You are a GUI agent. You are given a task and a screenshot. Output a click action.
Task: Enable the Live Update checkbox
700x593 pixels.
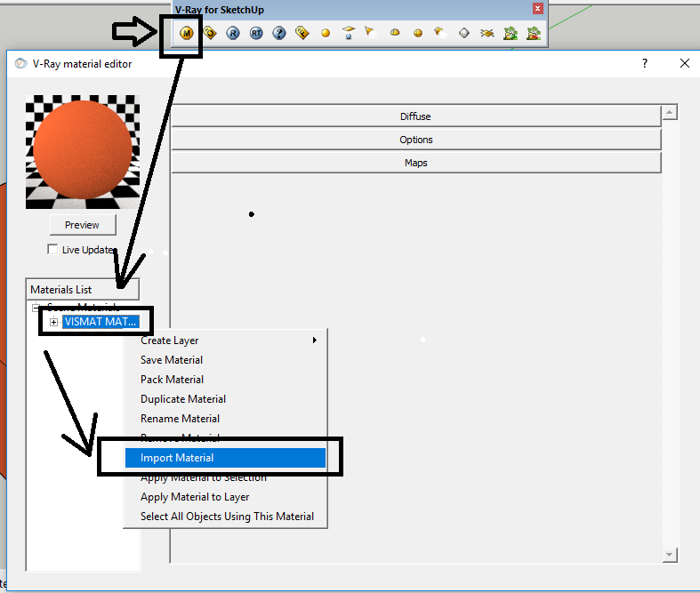[52, 249]
